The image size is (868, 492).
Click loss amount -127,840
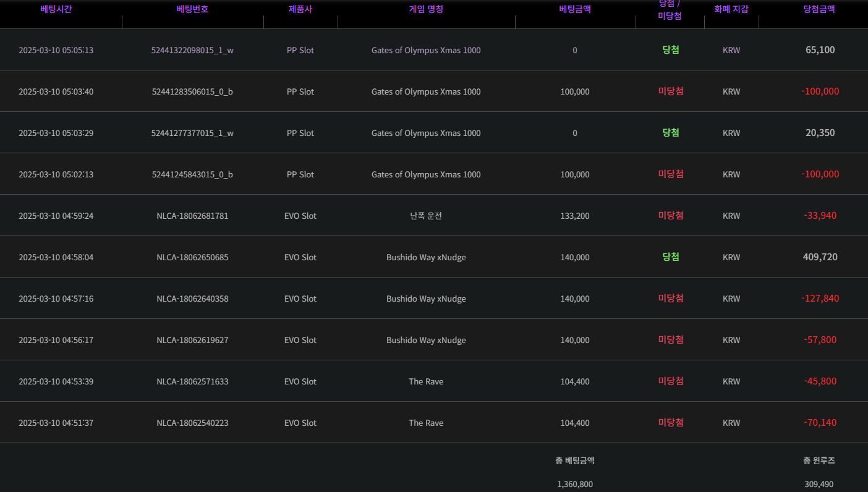tap(820, 299)
